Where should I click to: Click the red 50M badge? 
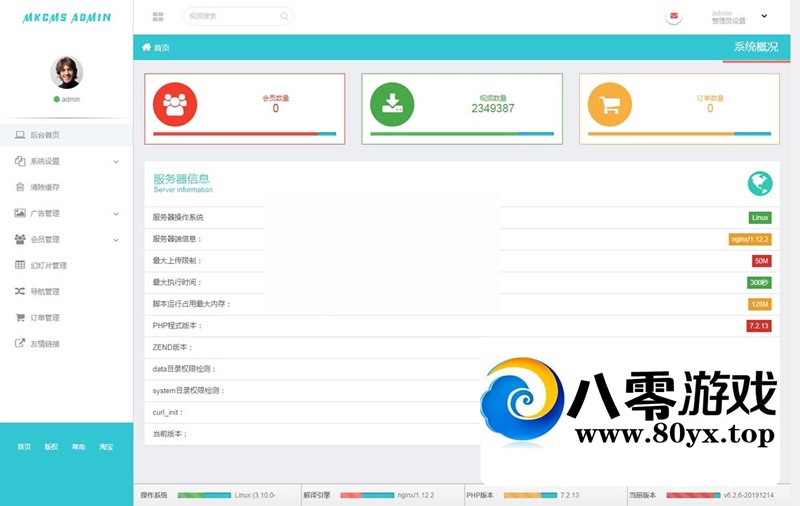click(761, 261)
